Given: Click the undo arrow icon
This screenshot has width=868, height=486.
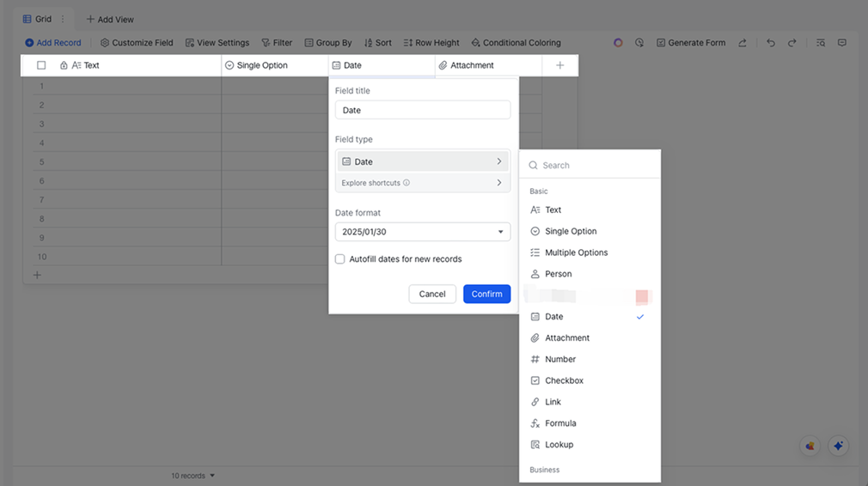Looking at the screenshot, I should [771, 43].
